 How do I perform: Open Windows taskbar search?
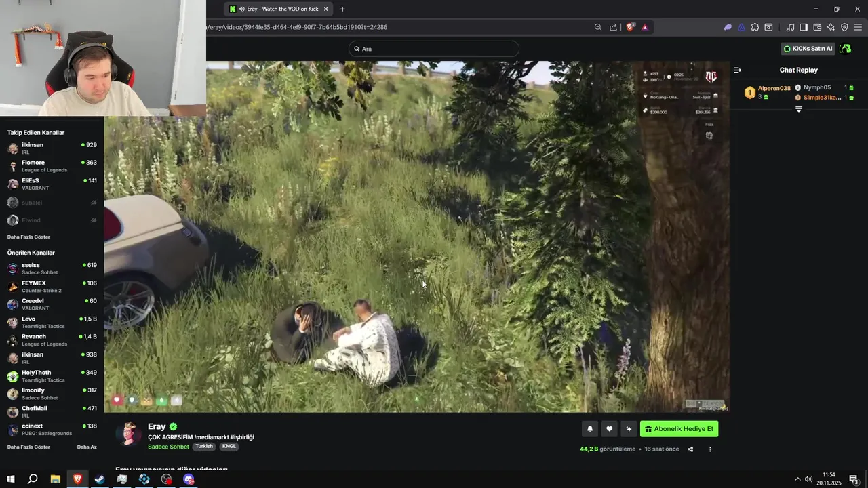[x=33, y=479]
